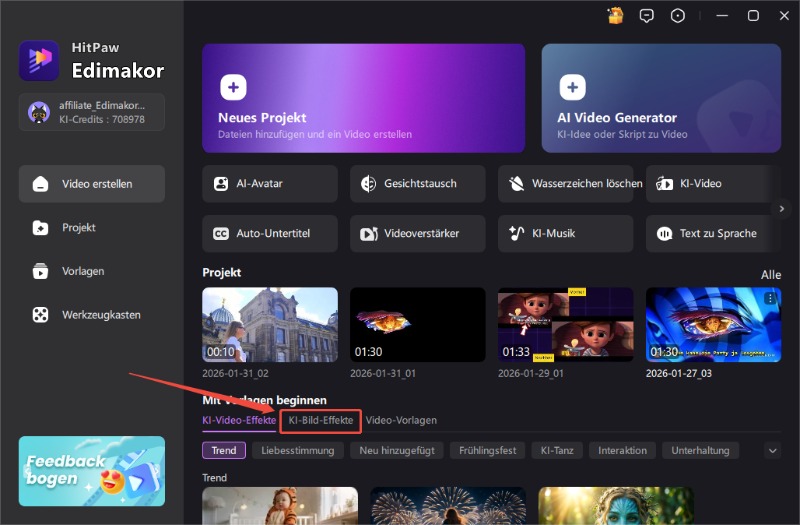The height and width of the screenshot is (525, 800).
Task: Select the Wasserzeichen löschen tool
Action: (x=565, y=184)
